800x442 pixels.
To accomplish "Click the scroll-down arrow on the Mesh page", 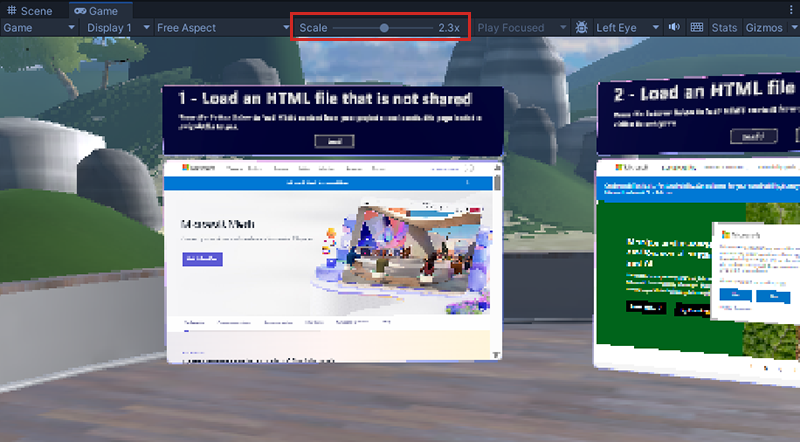I will [x=496, y=355].
